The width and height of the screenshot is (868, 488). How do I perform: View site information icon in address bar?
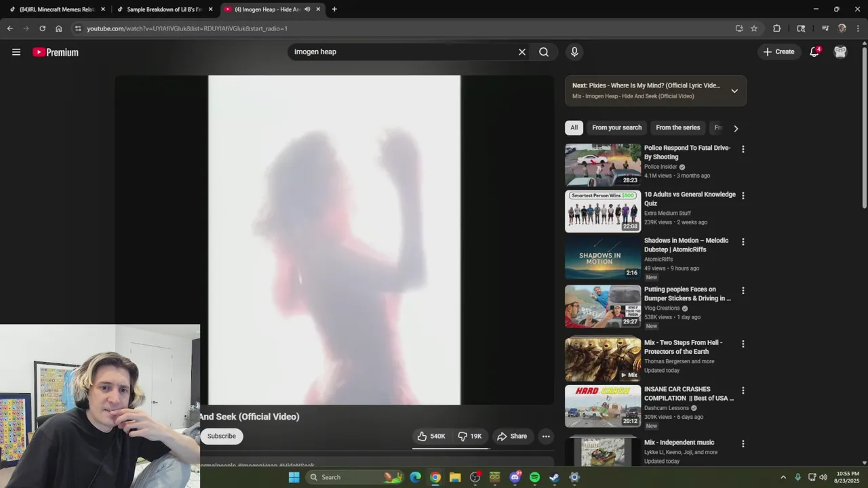coord(78,28)
